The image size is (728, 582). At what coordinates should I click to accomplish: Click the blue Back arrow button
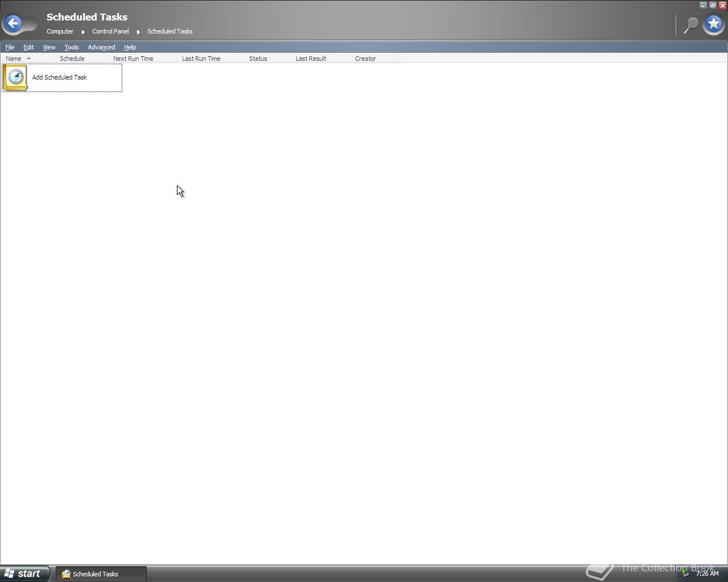point(13,24)
